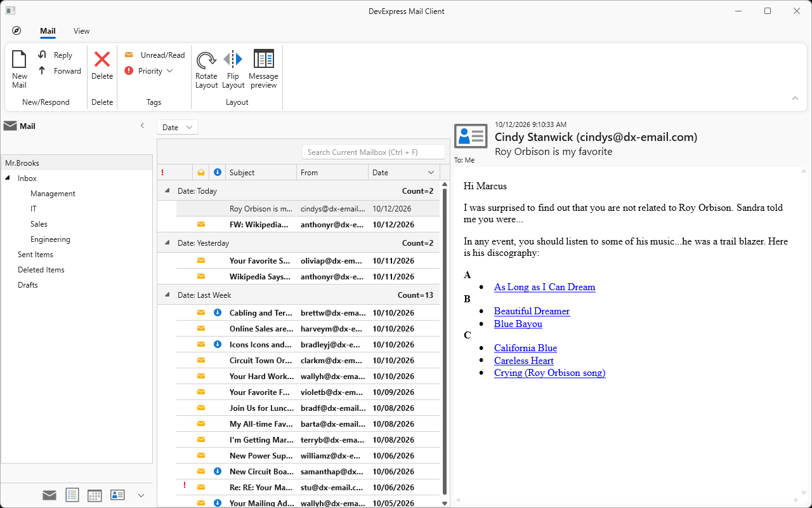This screenshot has width=812, height=508.
Task: Open the Management folder
Action: (53, 194)
